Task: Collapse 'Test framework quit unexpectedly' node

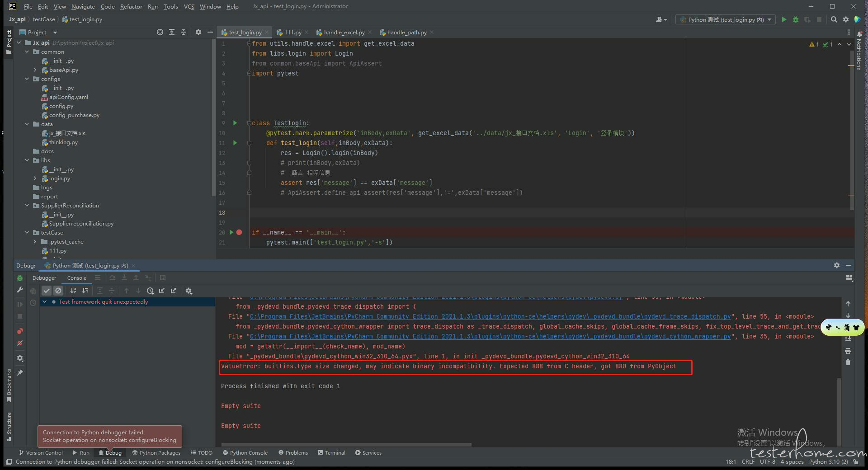Action: [x=44, y=301]
